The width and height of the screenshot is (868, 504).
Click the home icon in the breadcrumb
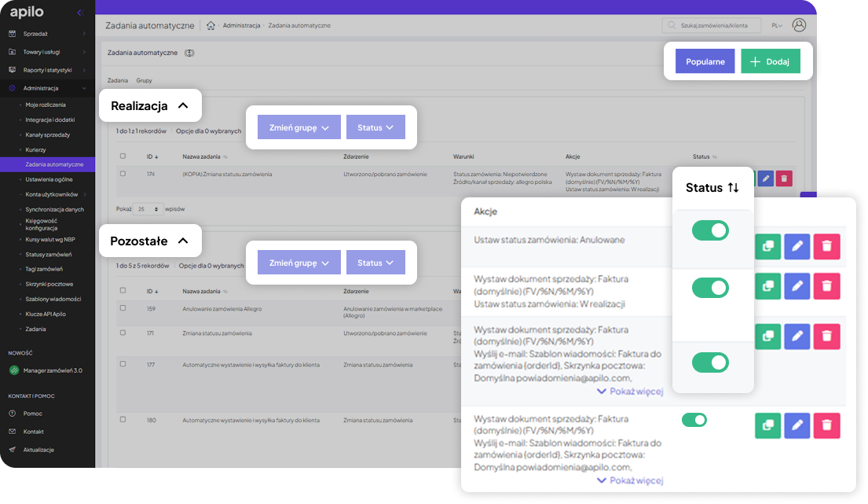coord(211,25)
